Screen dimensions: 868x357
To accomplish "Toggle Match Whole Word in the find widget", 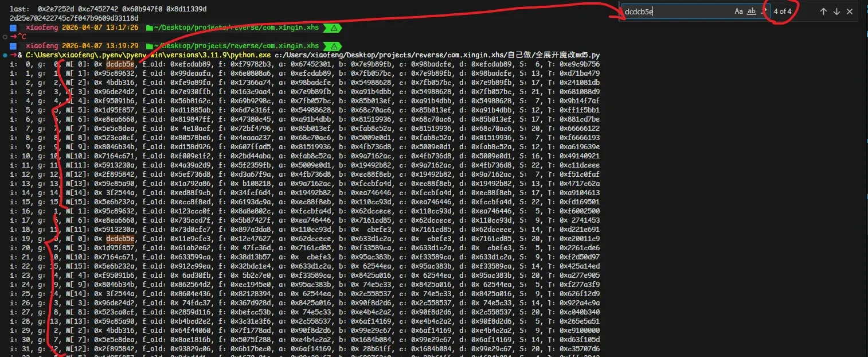I will (752, 11).
